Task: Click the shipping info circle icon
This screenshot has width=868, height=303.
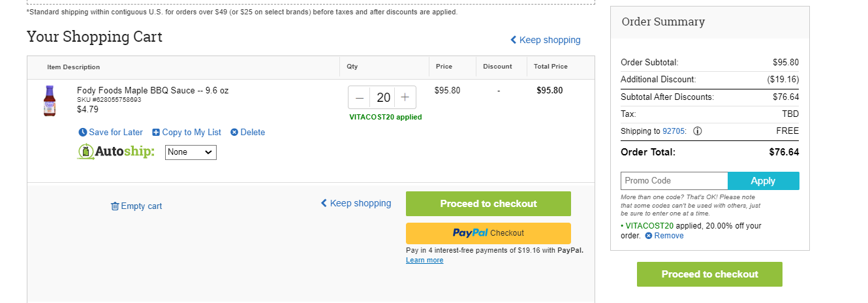Action: coord(697,131)
